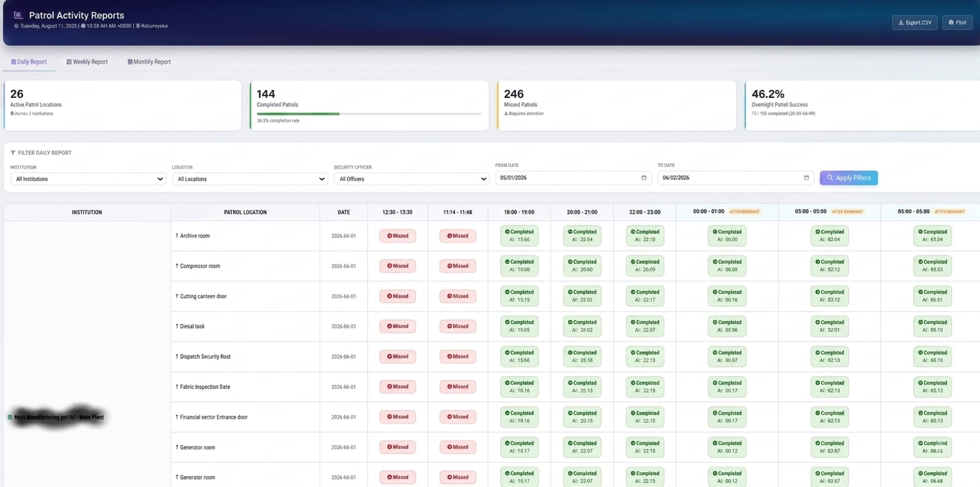
Task: Click the 20:00 - 21:00 column header
Action: tap(582, 212)
